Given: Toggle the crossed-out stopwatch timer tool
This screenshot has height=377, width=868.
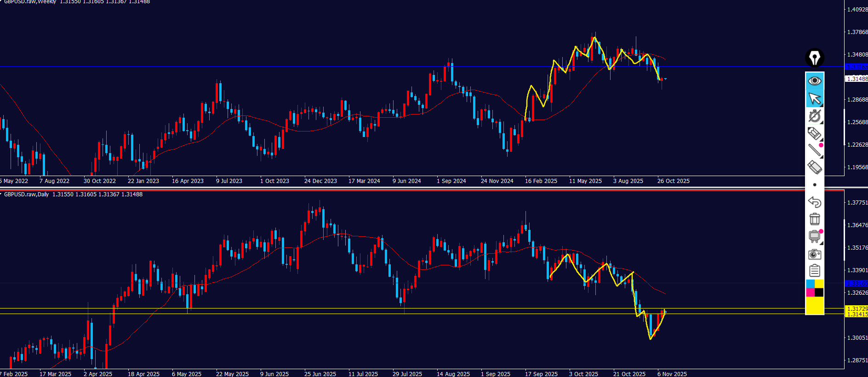Looking at the screenshot, I should [814, 116].
